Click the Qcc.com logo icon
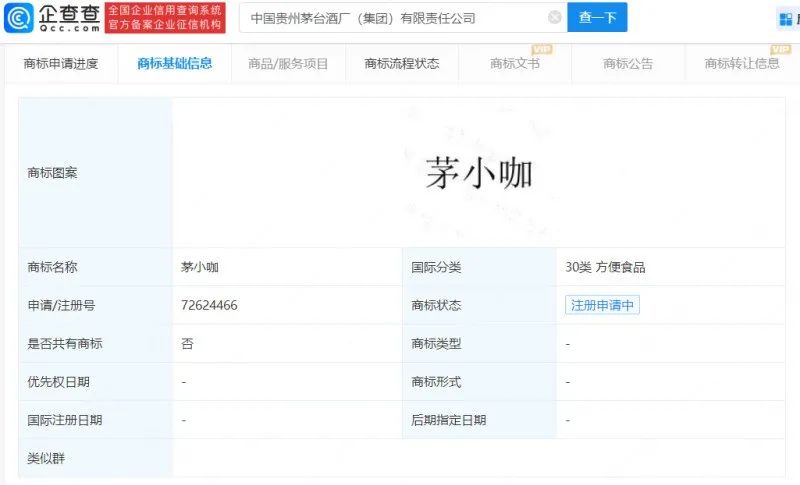The height and width of the screenshot is (485, 800). click(x=19, y=18)
